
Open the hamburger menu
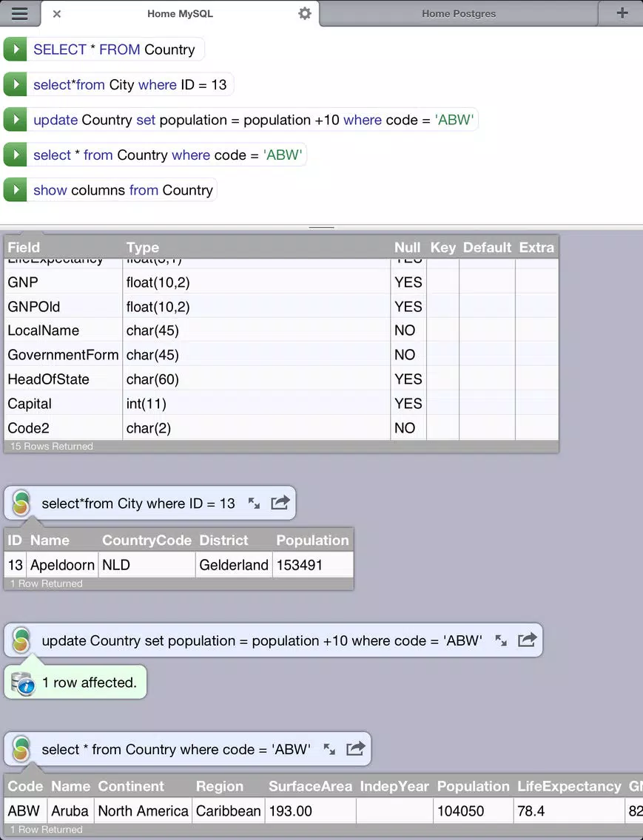click(x=20, y=13)
